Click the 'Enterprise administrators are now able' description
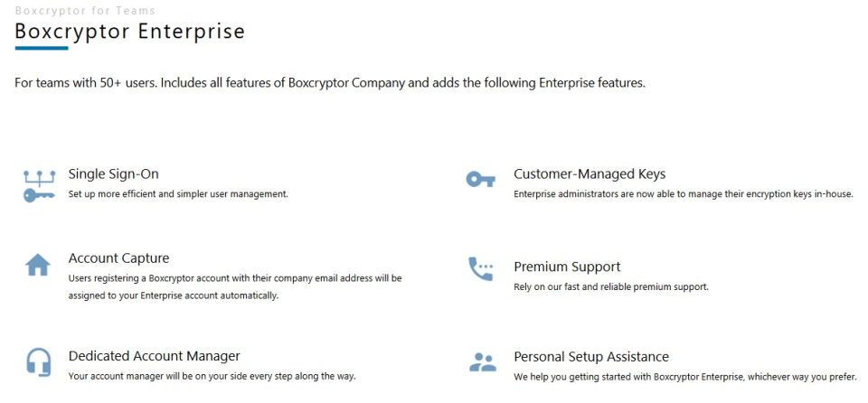Screen dimensions: 868x403 coord(683,193)
